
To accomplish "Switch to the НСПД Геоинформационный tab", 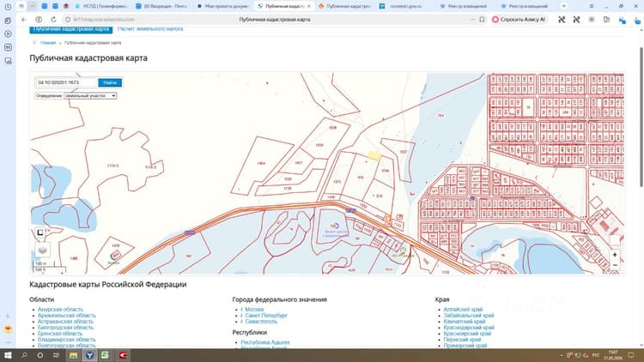I will [101, 6].
